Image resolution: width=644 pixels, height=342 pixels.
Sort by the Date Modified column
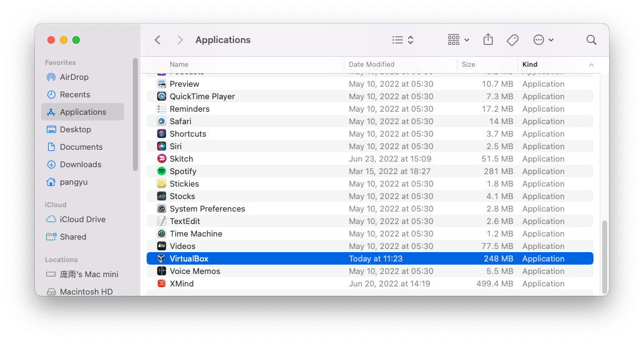tap(371, 64)
